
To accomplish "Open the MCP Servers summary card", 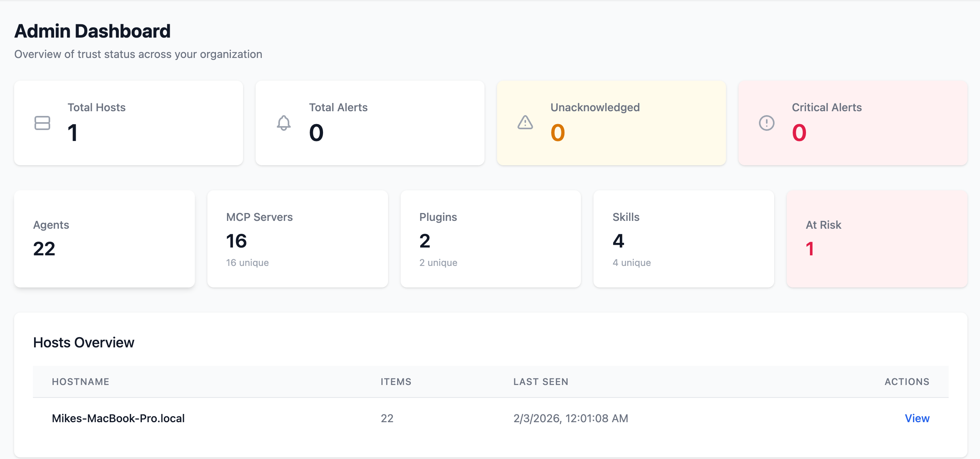I will (x=297, y=238).
